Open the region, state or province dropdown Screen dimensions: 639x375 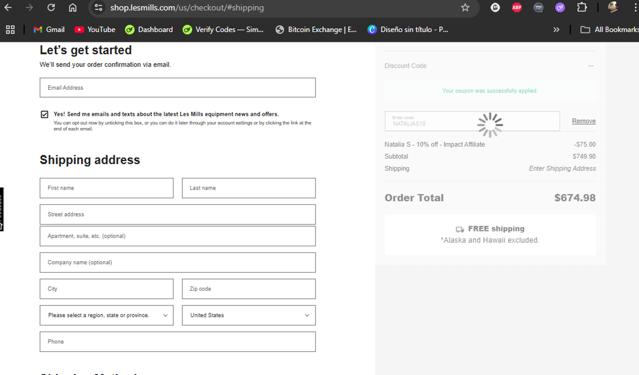click(x=106, y=315)
